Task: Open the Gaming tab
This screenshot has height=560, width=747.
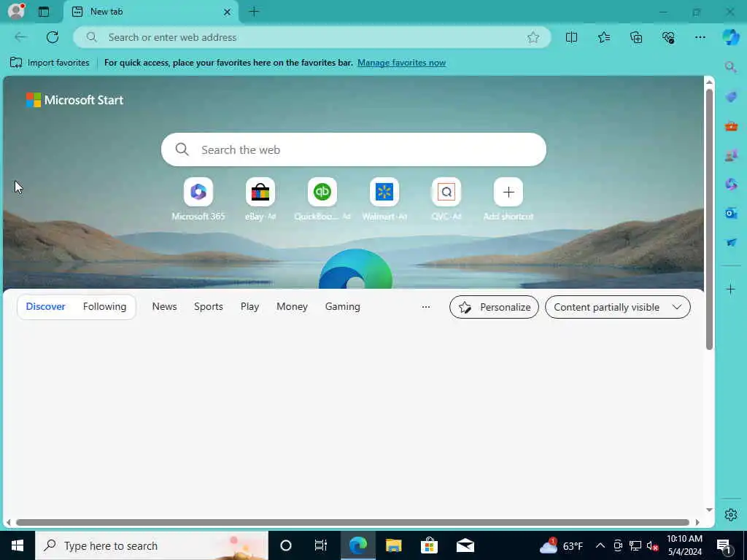Action: tap(343, 307)
